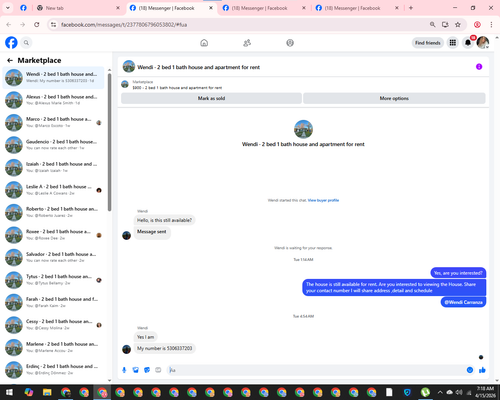This screenshot has width=500, height=400.
Task: Open Facebook search magnifier
Action: click(26, 43)
